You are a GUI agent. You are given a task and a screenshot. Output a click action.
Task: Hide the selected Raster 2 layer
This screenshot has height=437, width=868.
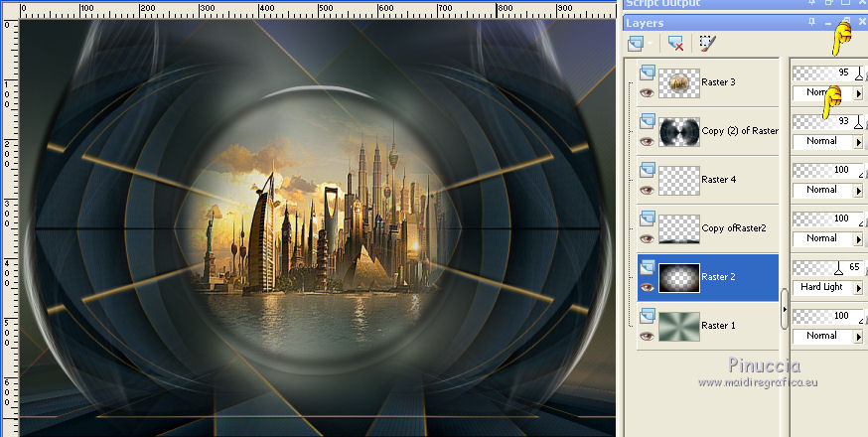647,287
